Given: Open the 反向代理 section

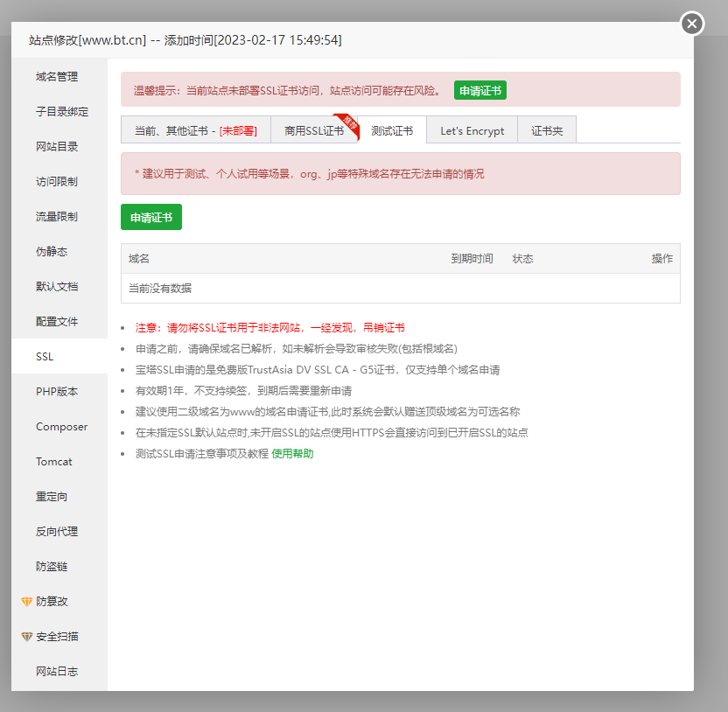Looking at the screenshot, I should (x=57, y=532).
